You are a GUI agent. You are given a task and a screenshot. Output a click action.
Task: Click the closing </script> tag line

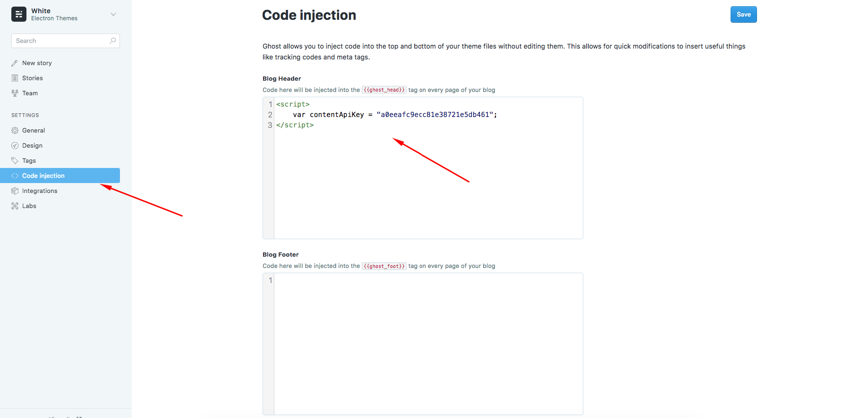coord(295,125)
